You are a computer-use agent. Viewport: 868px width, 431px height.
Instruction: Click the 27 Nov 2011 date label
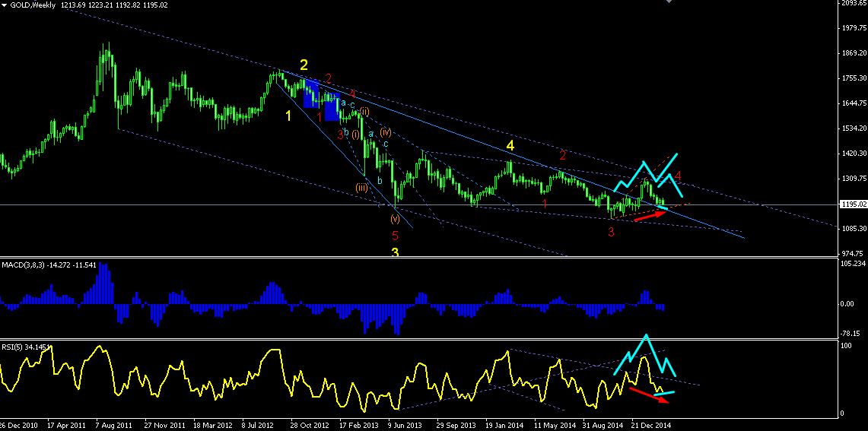[x=164, y=426]
